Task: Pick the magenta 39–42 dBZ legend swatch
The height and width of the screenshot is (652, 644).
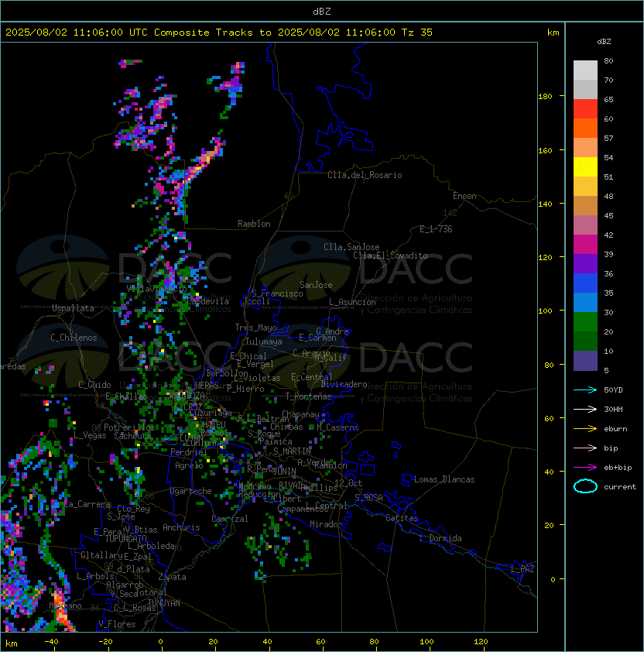Action: 585,245
